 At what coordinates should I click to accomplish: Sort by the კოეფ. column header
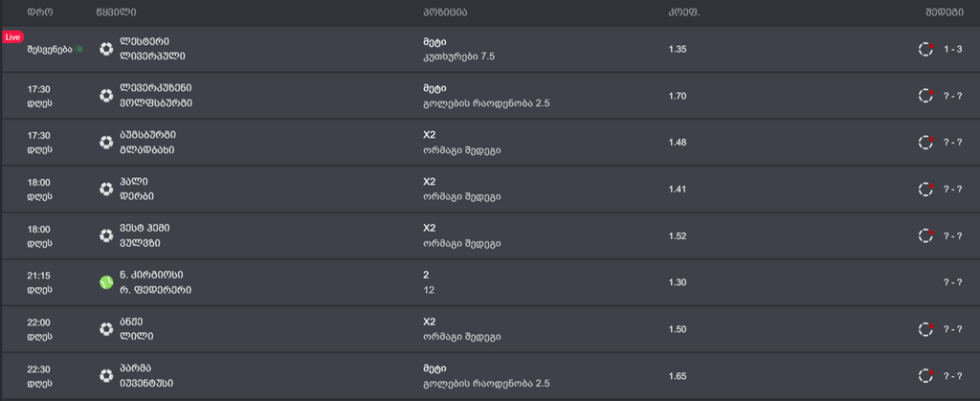(683, 12)
